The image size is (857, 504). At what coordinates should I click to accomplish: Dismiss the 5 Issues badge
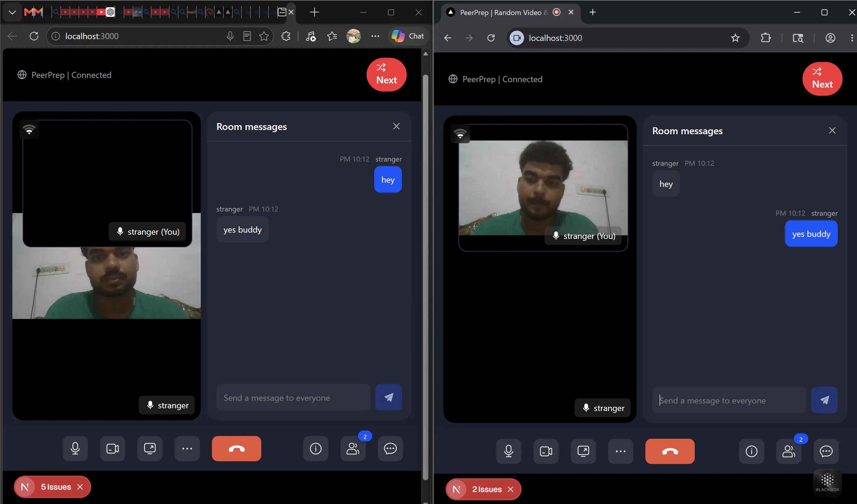(80, 487)
